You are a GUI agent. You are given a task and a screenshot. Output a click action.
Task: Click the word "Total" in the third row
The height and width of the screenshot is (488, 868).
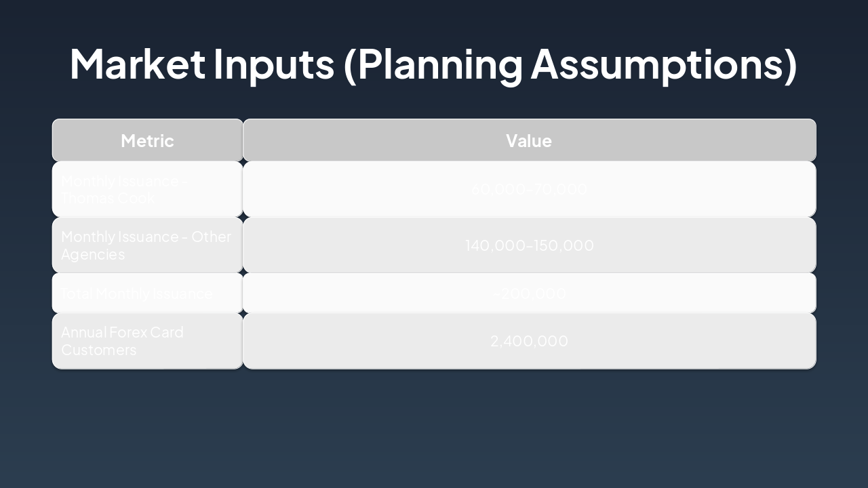point(76,293)
